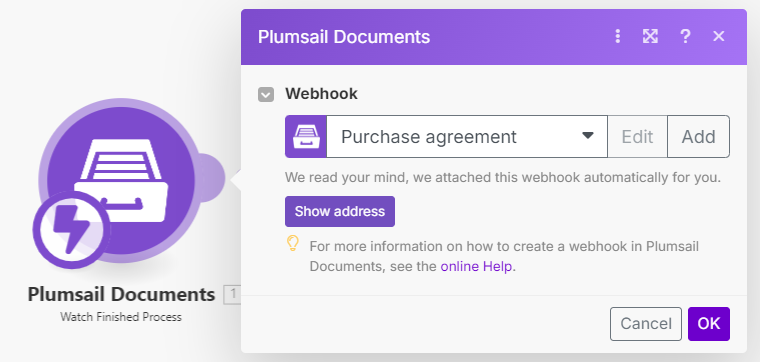Open the three-dot options menu in dialog header

(x=617, y=36)
